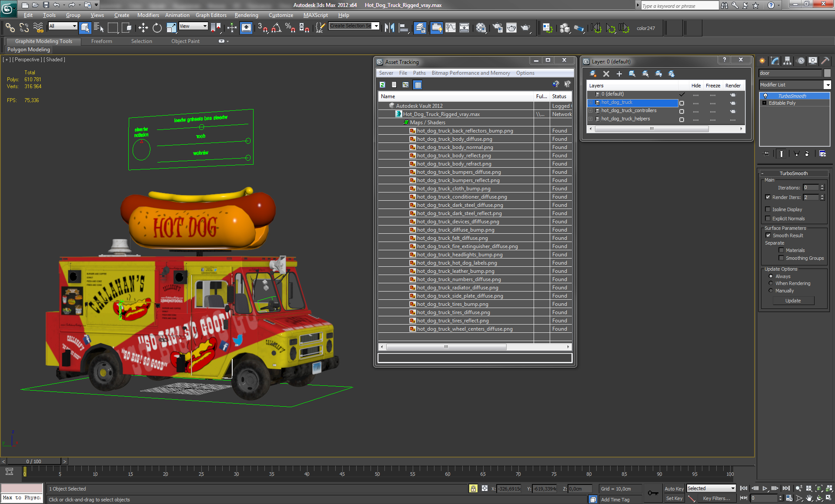
Task: Toggle the Percent Snap icon
Action: pos(290,28)
